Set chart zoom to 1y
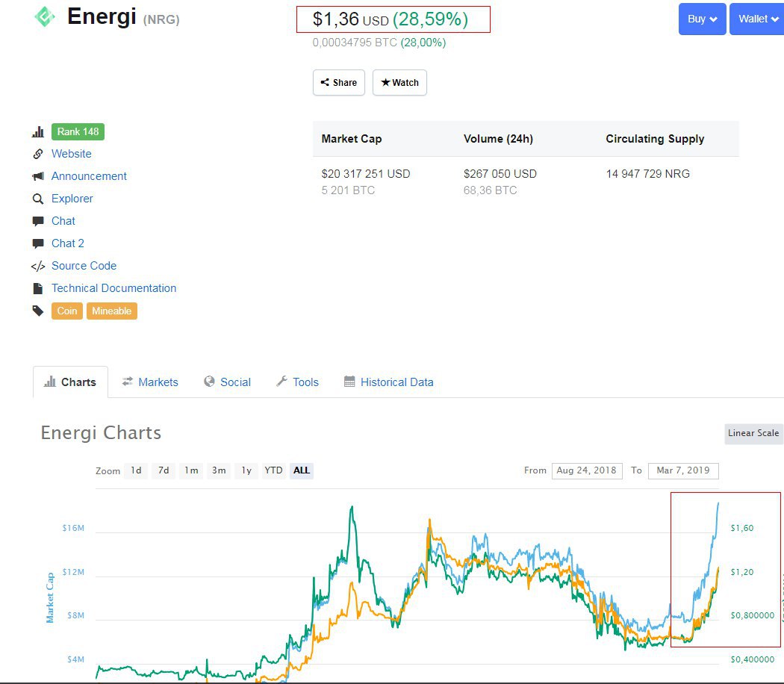Image resolution: width=784 pixels, height=684 pixels. coord(246,470)
